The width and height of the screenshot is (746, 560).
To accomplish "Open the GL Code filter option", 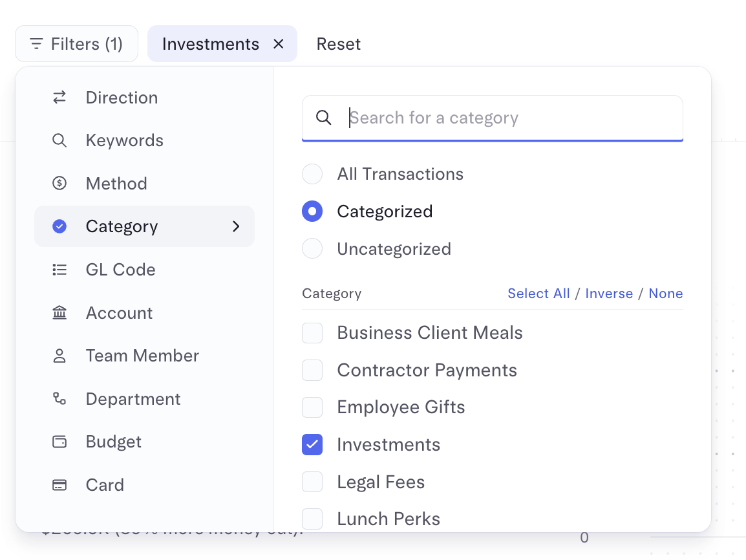I will pos(144,270).
